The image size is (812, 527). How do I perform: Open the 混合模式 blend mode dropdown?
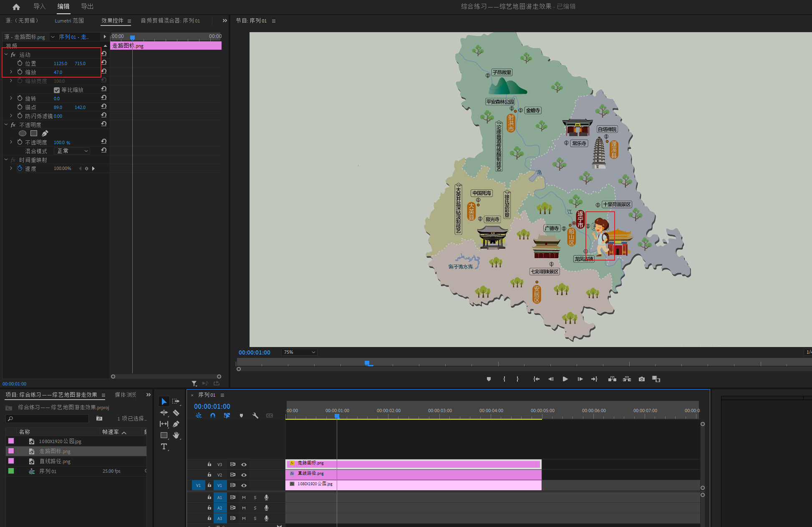click(x=73, y=151)
